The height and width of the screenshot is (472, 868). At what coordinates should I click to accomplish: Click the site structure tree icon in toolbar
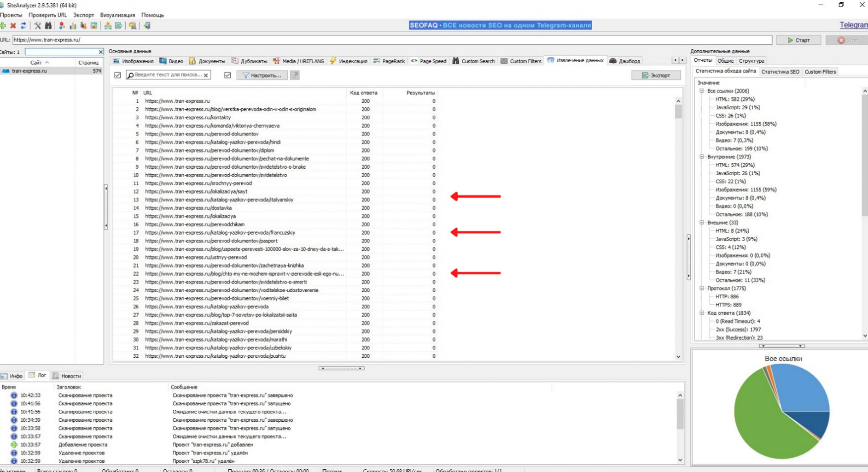coord(108,26)
